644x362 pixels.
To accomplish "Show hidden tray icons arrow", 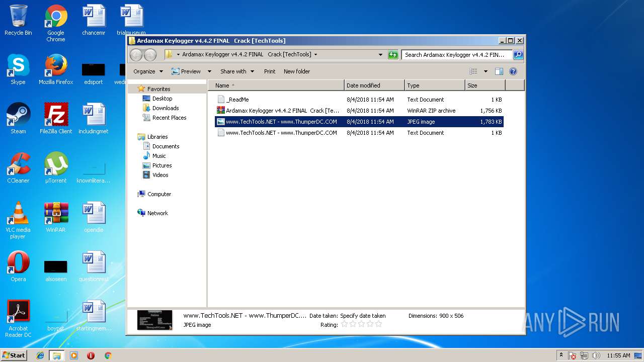I will [561, 355].
